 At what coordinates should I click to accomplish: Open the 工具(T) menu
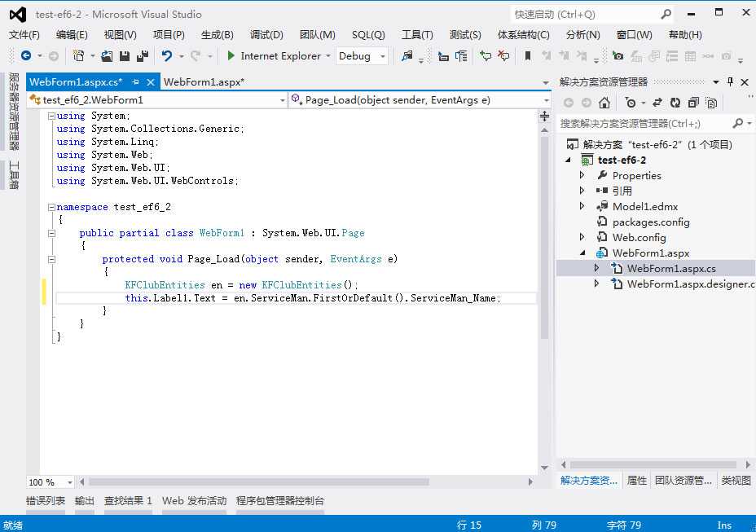[x=417, y=35]
